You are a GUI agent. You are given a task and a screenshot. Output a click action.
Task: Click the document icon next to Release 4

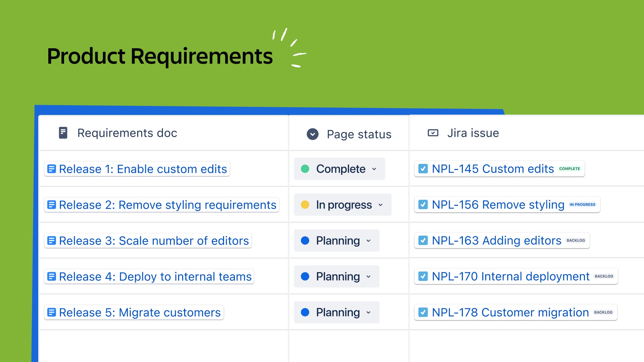click(51, 277)
